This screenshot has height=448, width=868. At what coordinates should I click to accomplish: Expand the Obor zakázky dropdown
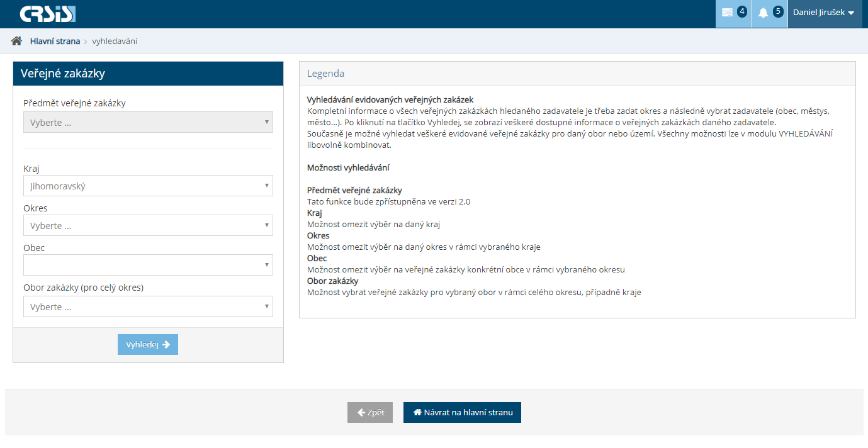tap(148, 306)
